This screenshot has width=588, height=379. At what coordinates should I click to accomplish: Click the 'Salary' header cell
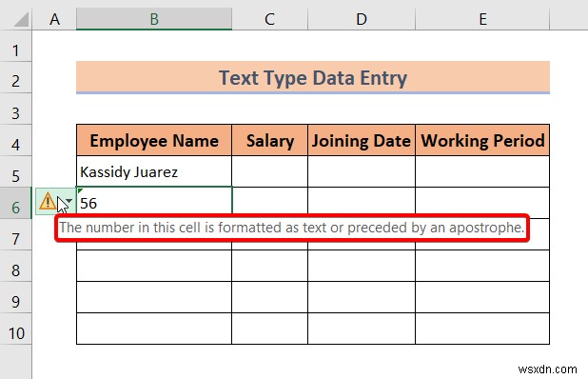click(x=269, y=140)
